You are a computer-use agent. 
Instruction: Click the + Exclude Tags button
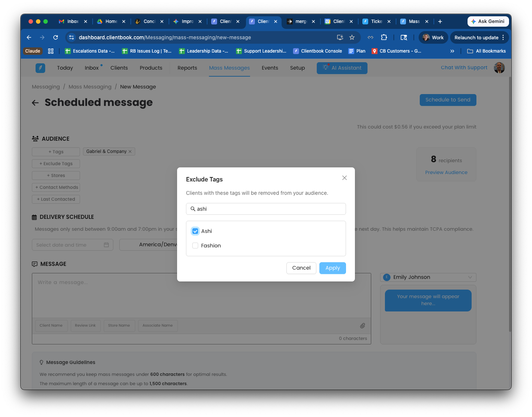tap(56, 164)
